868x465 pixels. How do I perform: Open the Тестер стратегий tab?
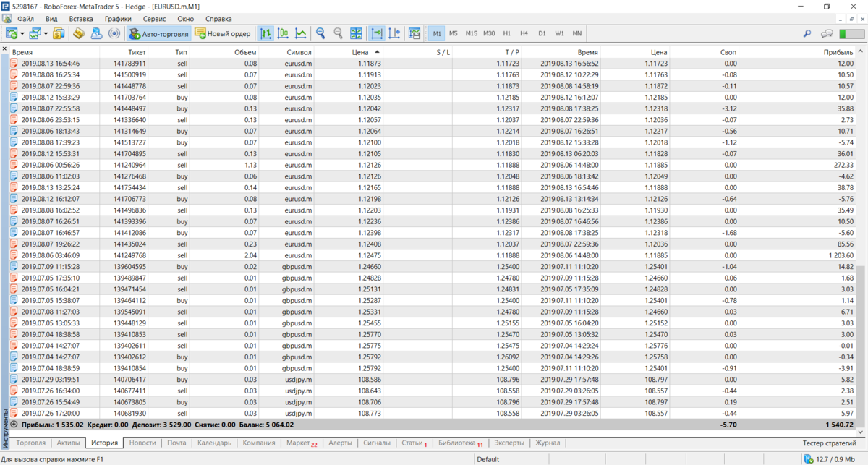click(x=831, y=443)
